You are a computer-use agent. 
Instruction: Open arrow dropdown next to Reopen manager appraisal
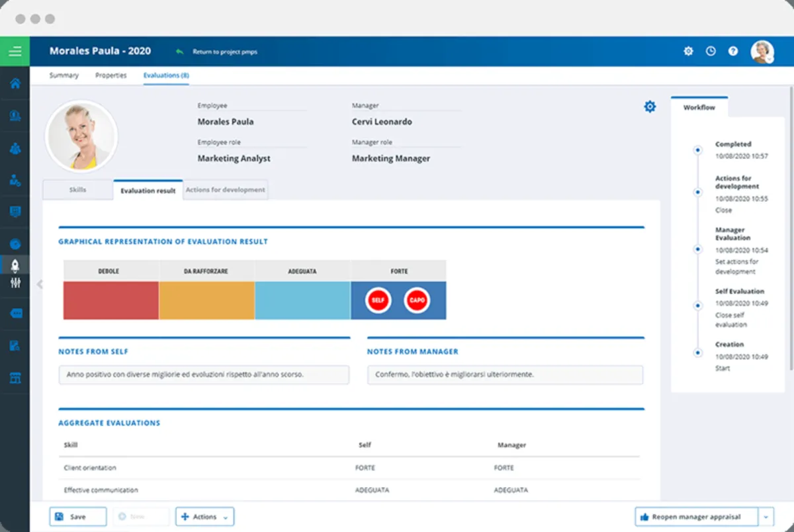point(766,517)
